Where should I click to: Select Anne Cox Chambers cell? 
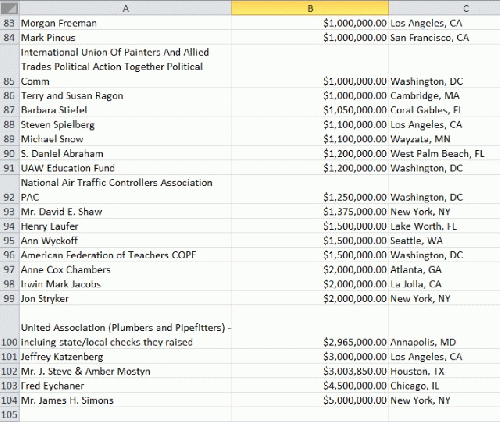point(126,270)
